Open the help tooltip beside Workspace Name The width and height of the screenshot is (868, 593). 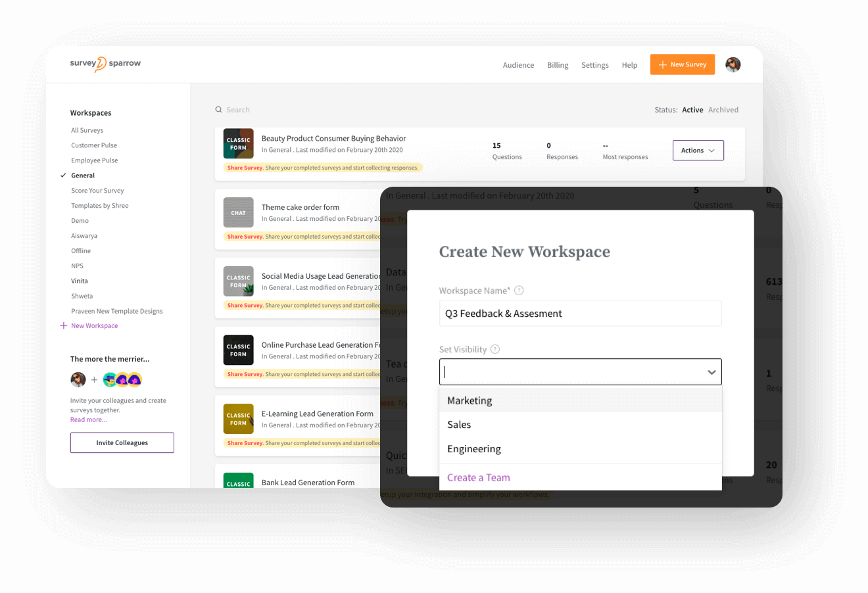coord(519,291)
